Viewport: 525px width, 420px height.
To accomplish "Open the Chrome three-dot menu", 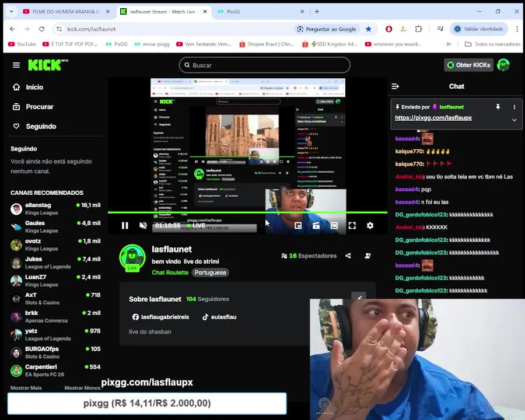I will (x=517, y=29).
